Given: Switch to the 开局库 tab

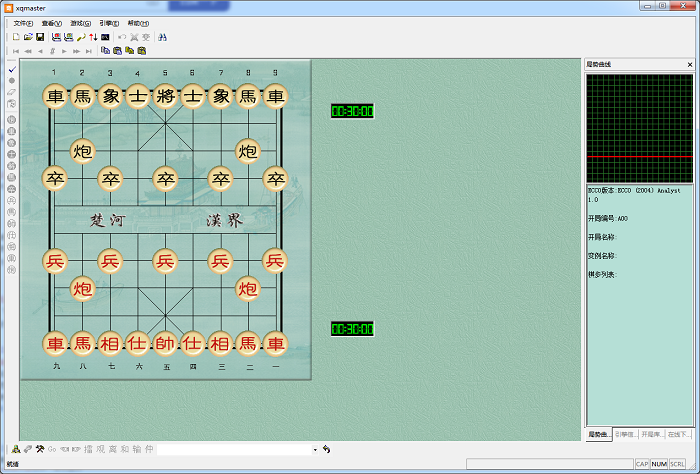Looking at the screenshot, I should coord(651,435).
